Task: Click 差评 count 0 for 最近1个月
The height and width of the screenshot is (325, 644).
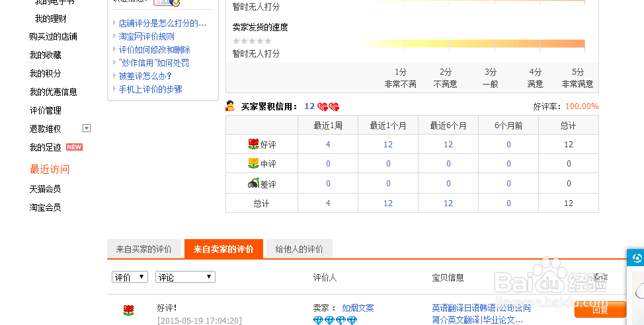Action: coord(388,184)
